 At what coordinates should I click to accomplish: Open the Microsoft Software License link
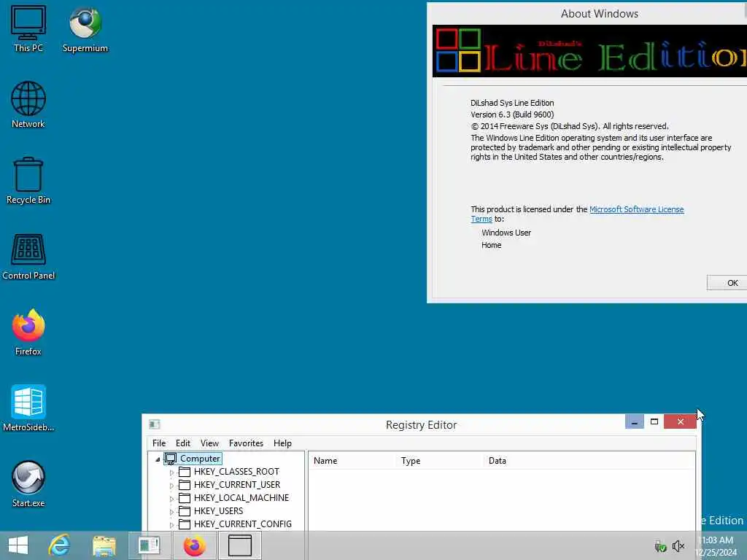[636, 209]
